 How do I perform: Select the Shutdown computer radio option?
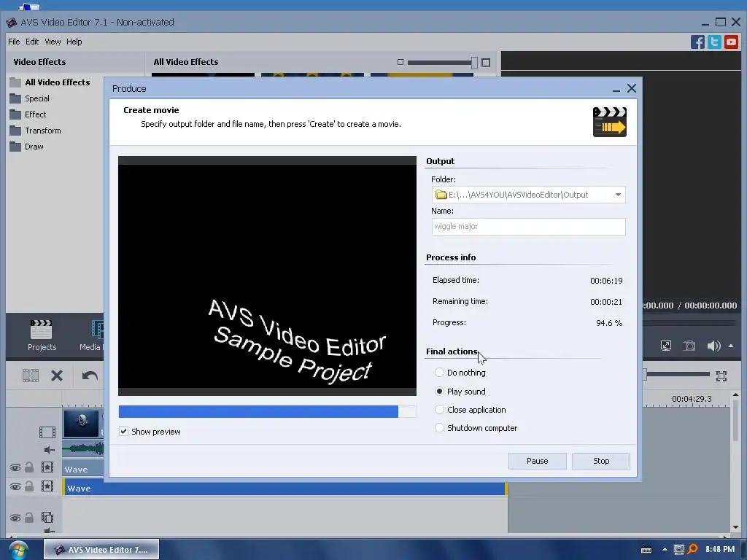click(x=439, y=427)
